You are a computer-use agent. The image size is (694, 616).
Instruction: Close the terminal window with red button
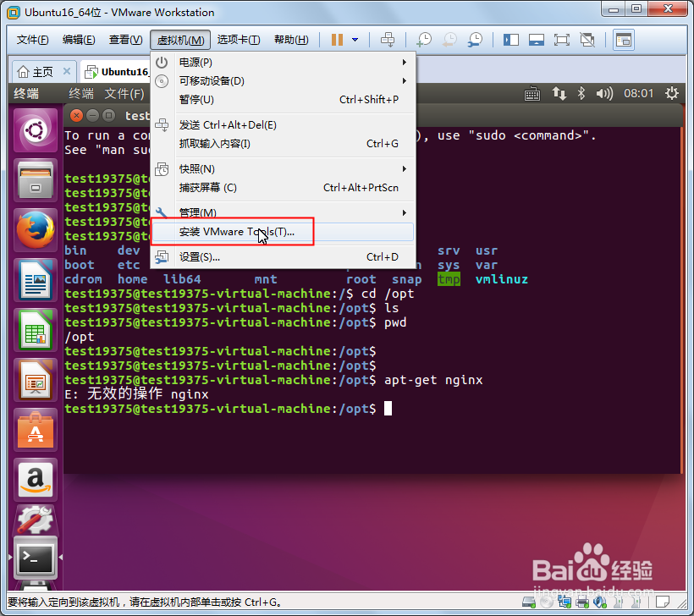[76, 115]
